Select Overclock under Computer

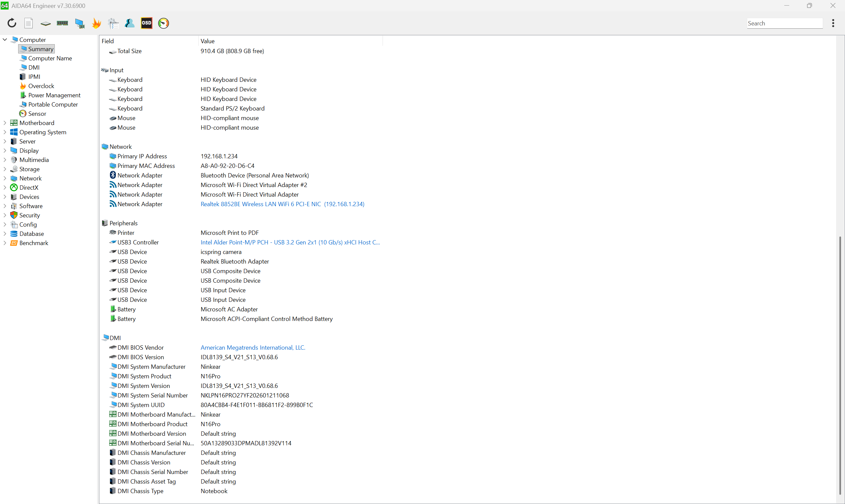pyautogui.click(x=41, y=86)
